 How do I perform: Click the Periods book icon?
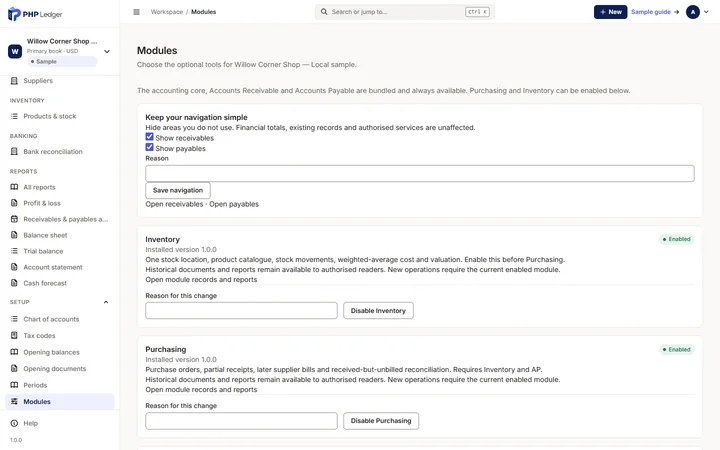pos(14,385)
